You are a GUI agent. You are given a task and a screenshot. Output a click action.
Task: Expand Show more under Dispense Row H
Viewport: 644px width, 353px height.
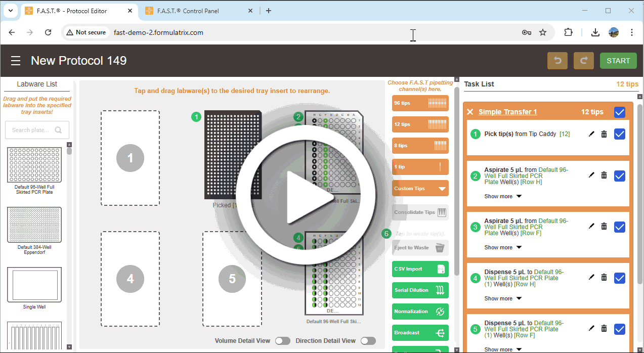pyautogui.click(x=503, y=298)
